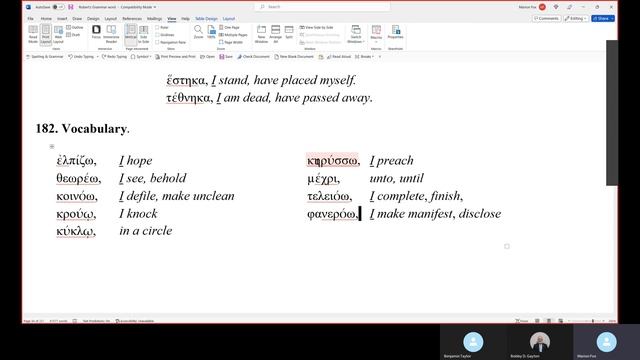Screen dimensions: 640x360
Task: Click the account profile picture
Action: [x=542, y=7]
